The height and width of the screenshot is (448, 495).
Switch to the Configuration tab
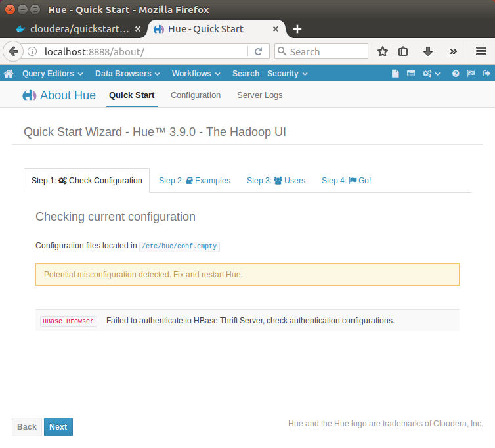click(196, 95)
